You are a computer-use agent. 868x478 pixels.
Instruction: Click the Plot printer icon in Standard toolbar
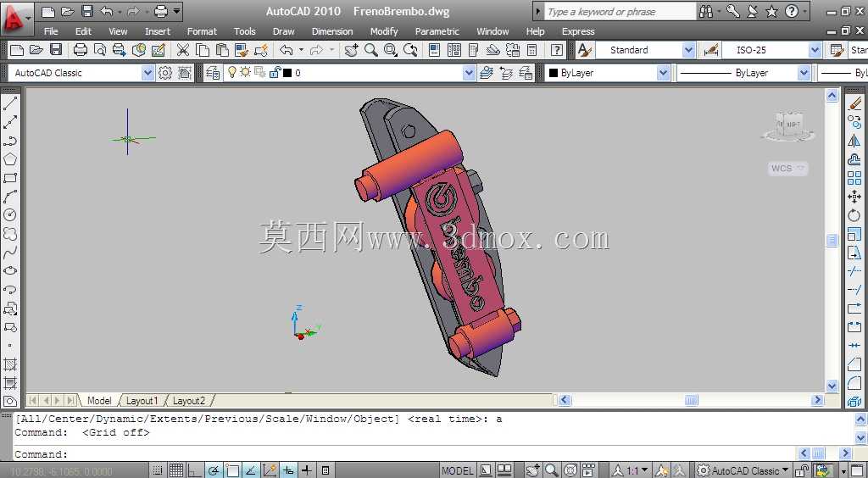pyautogui.click(x=81, y=50)
